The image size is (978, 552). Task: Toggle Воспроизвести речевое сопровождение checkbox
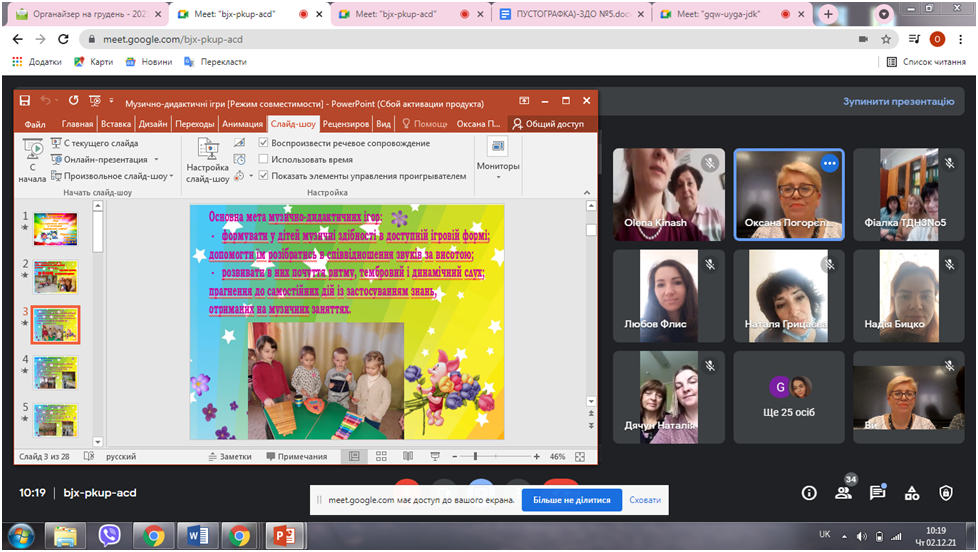(263, 143)
